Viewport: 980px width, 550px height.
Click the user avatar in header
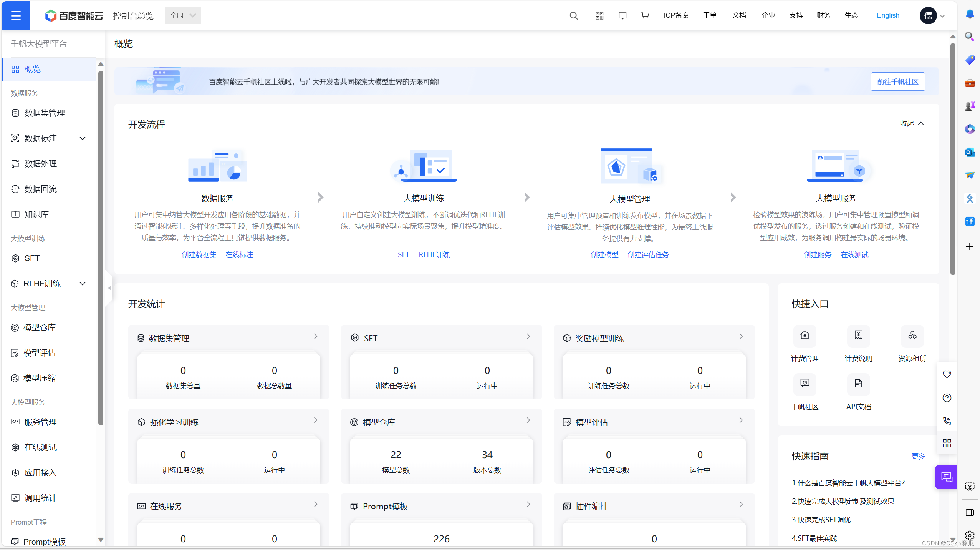pyautogui.click(x=928, y=15)
